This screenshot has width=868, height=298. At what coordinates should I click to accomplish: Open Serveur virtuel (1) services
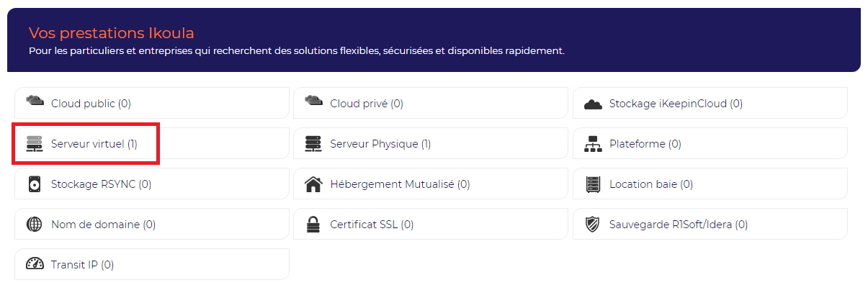click(94, 144)
